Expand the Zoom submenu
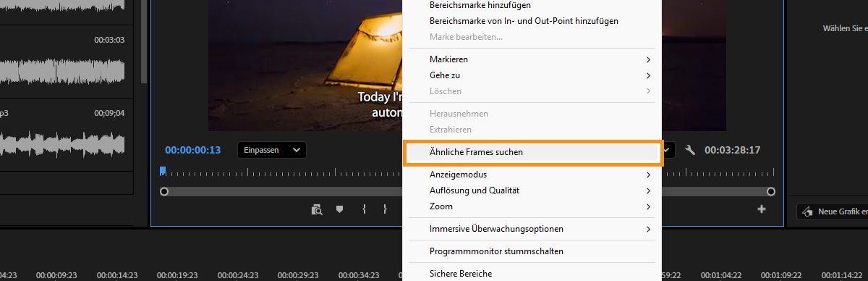The height and width of the screenshot is (281, 868). pos(532,206)
